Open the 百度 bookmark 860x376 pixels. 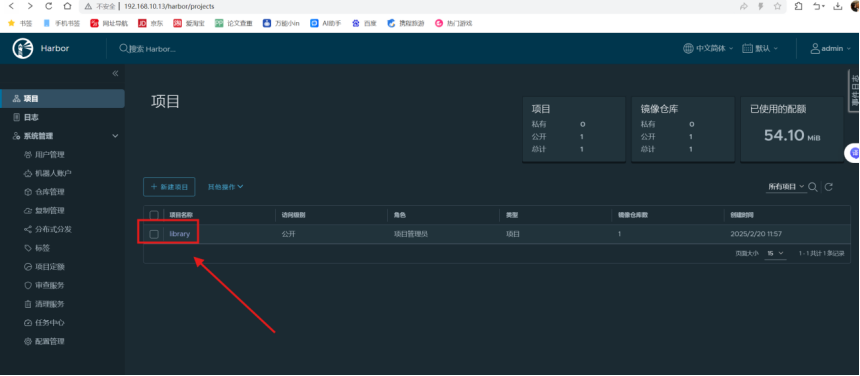[364, 23]
